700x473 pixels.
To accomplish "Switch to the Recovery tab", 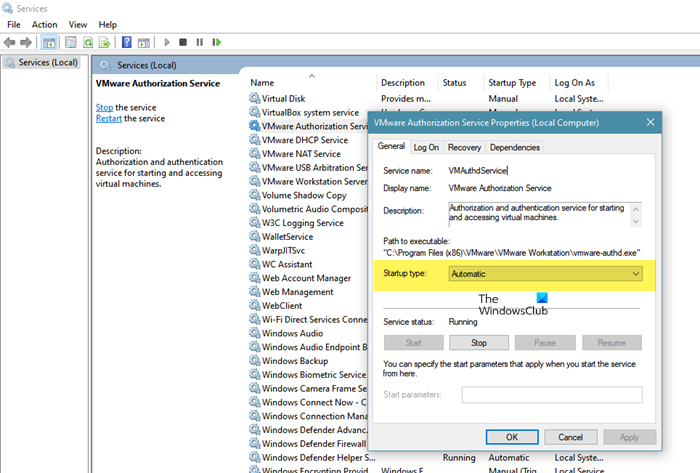I will [464, 147].
